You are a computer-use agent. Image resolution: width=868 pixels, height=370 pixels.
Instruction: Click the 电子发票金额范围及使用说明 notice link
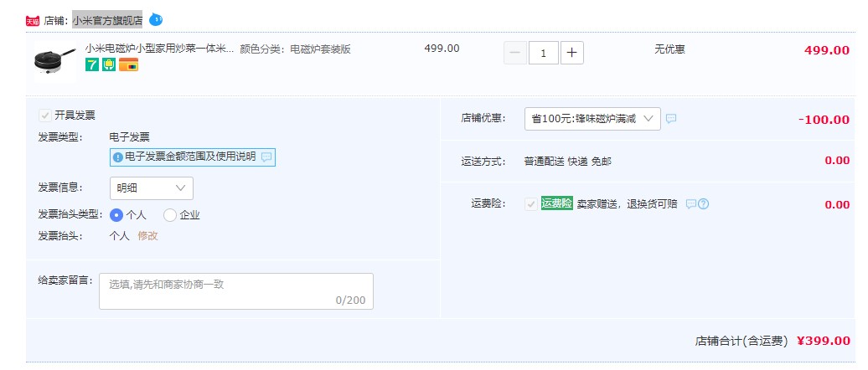190,157
